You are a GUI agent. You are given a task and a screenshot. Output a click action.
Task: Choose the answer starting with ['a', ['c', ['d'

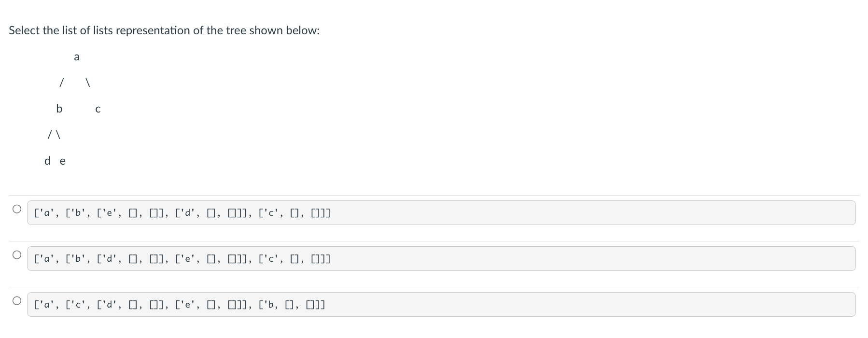(x=179, y=305)
